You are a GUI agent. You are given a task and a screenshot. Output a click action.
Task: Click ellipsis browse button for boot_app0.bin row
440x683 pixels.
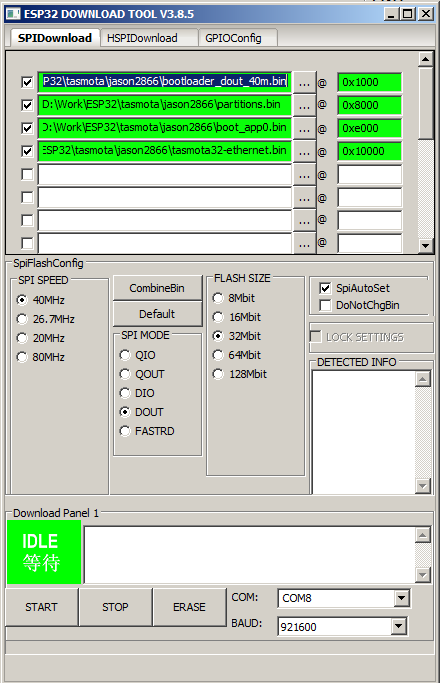pos(305,129)
